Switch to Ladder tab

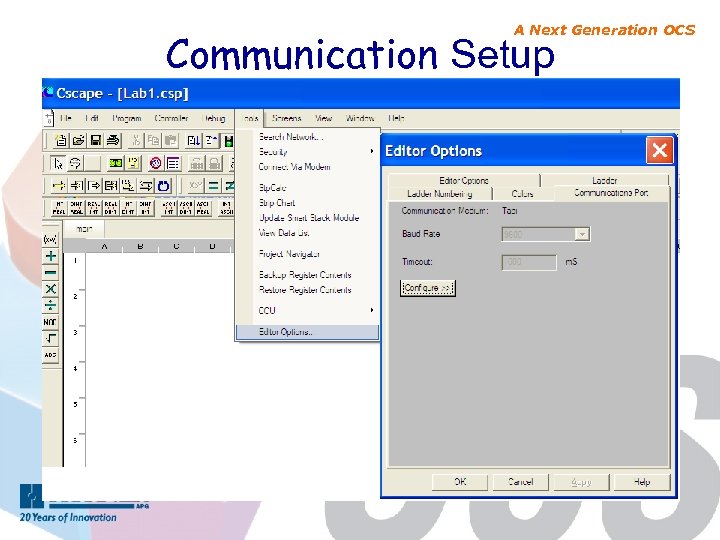(x=604, y=180)
